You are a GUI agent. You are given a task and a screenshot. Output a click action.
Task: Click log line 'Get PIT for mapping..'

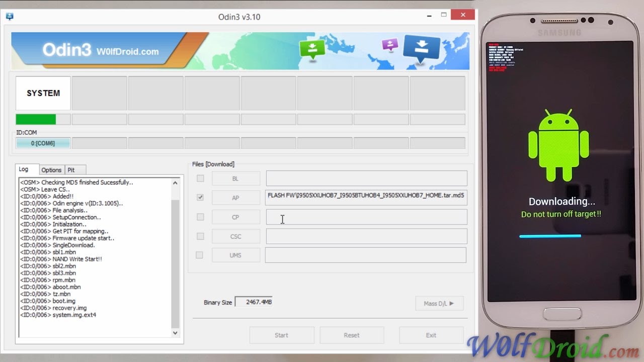click(x=80, y=231)
